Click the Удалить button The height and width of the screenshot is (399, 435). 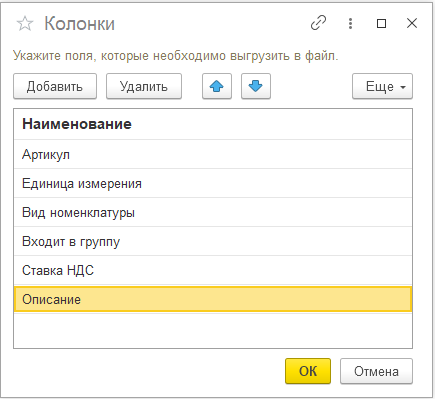[x=144, y=86]
